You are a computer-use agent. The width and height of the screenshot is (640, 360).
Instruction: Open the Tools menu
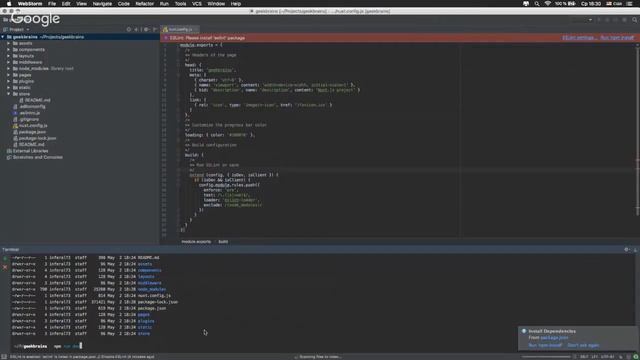180,4
